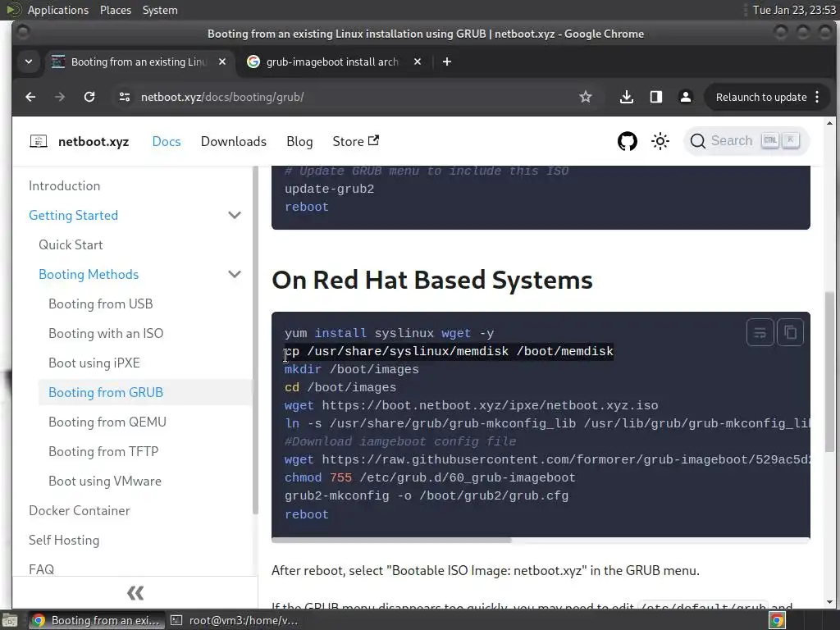This screenshot has height=630, width=840.
Task: Open the Blog navigation item
Action: pos(299,141)
